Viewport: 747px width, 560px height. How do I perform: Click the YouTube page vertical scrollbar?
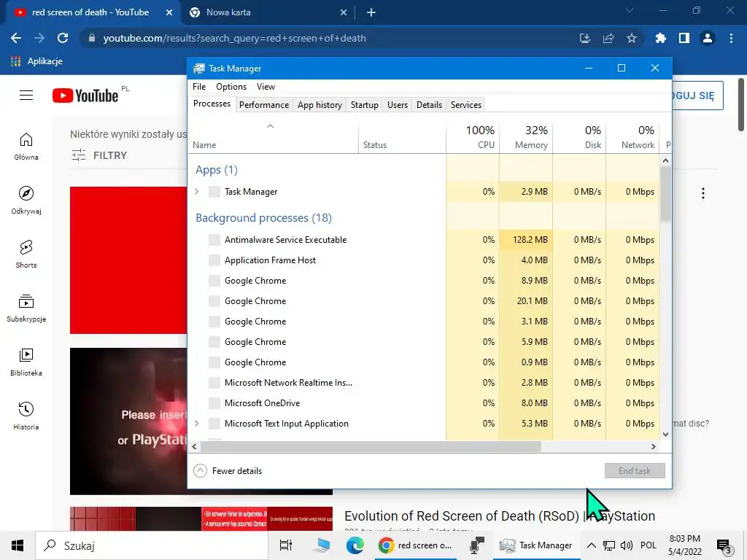(x=741, y=105)
